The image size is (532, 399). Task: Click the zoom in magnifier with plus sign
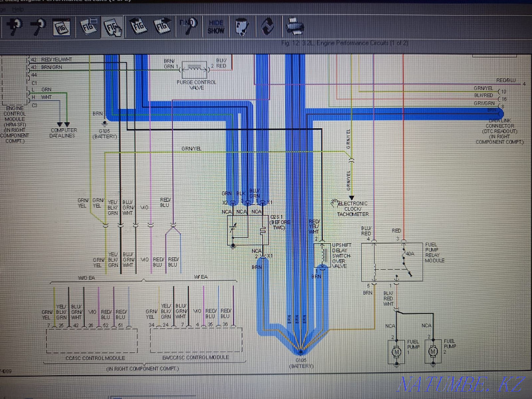[x=14, y=27]
